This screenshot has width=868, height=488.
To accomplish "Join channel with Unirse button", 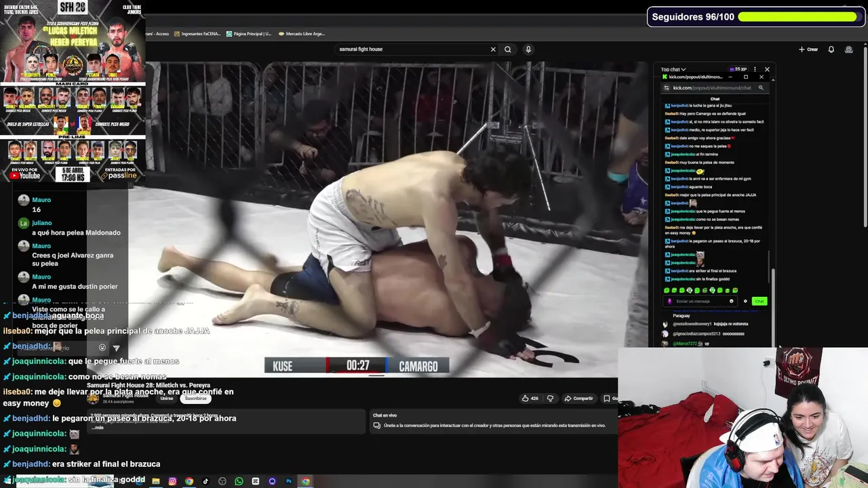I will 166,399.
